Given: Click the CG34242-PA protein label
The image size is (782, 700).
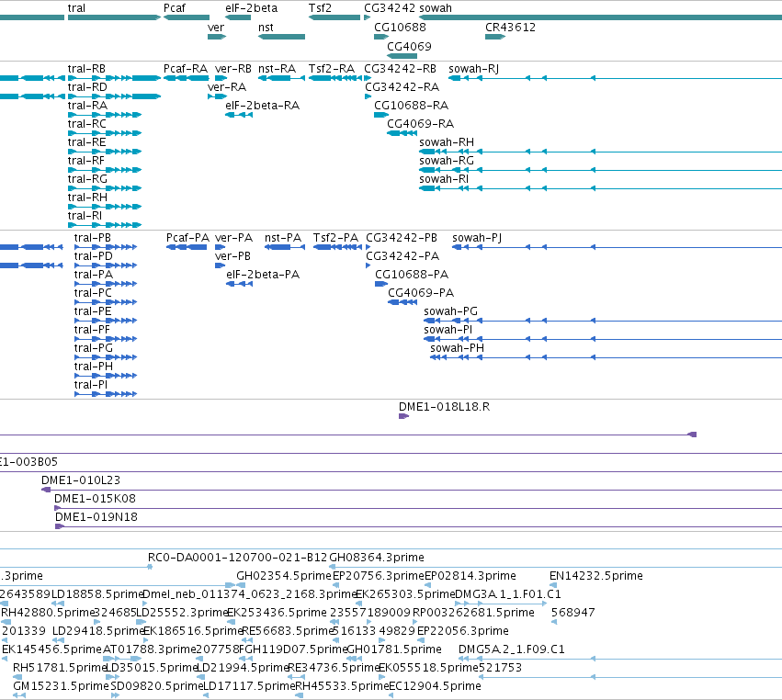Looking at the screenshot, I should tap(402, 256).
